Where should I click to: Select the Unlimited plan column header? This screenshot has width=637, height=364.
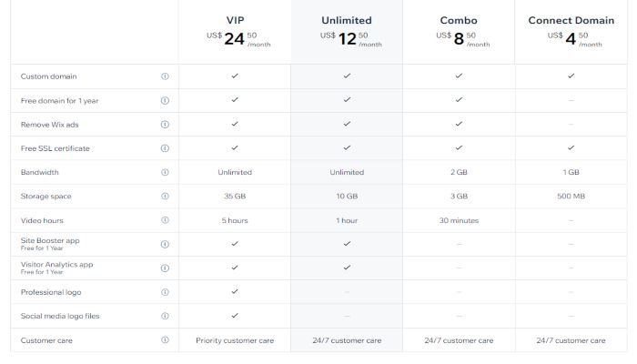[347, 20]
